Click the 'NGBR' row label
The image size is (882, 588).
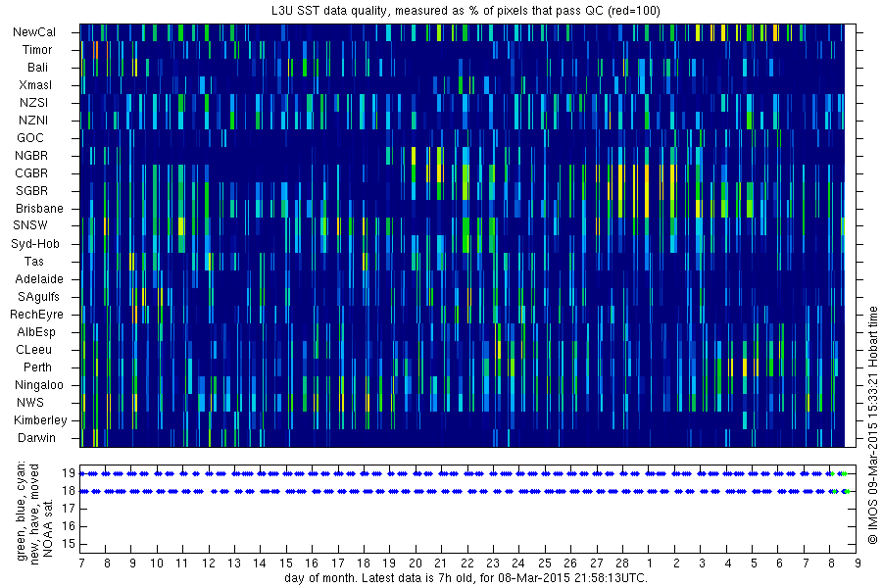pos(31,155)
